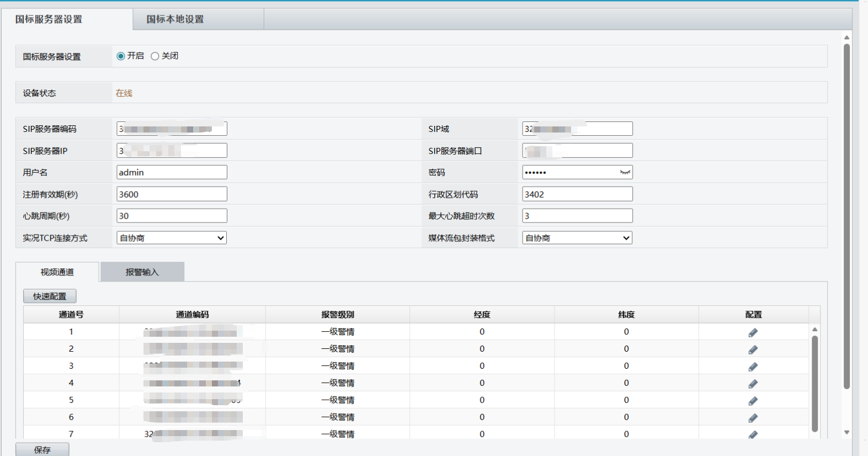The width and height of the screenshot is (868, 456).
Task: Open channel 6 configuration pencil icon
Action: (x=753, y=418)
